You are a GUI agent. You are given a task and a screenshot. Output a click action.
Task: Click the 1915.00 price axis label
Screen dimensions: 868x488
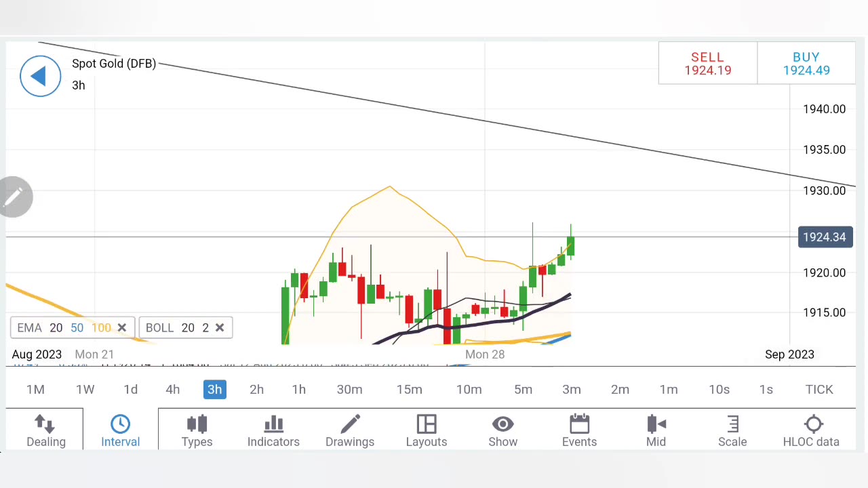tap(824, 313)
